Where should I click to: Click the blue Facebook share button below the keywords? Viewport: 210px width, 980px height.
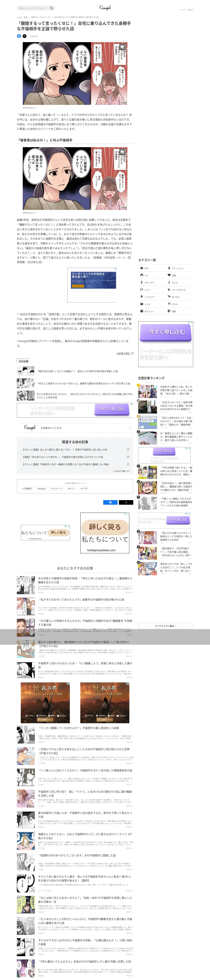pyautogui.click(x=111, y=502)
